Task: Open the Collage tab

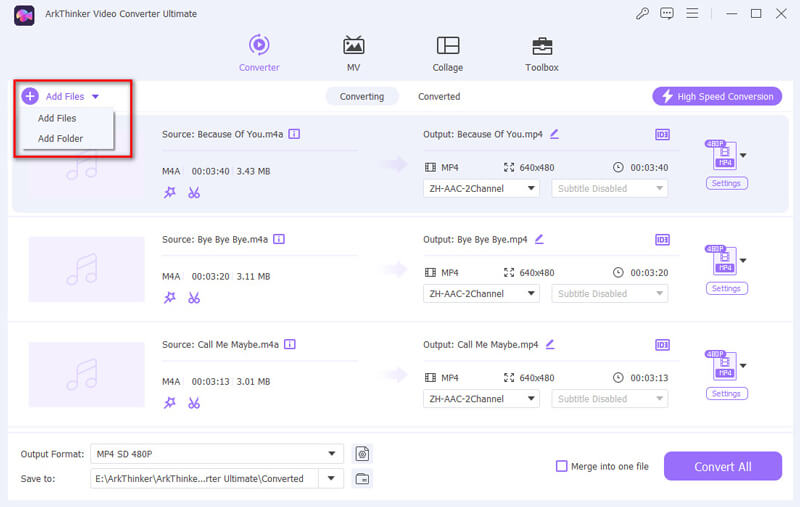Action: (447, 53)
